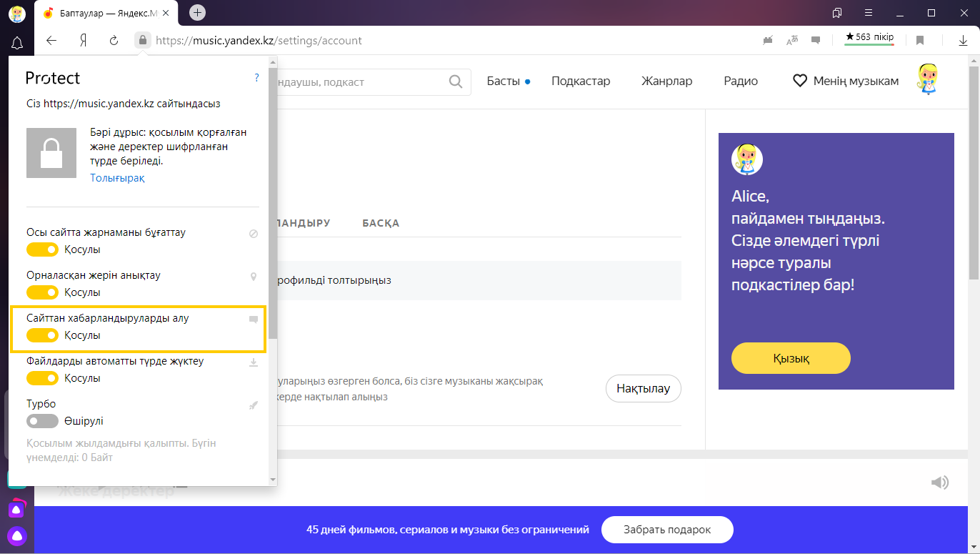Screen dimensions: 980x554
Task: Click the gray padlock image in Protect panel
Action: tap(51, 153)
